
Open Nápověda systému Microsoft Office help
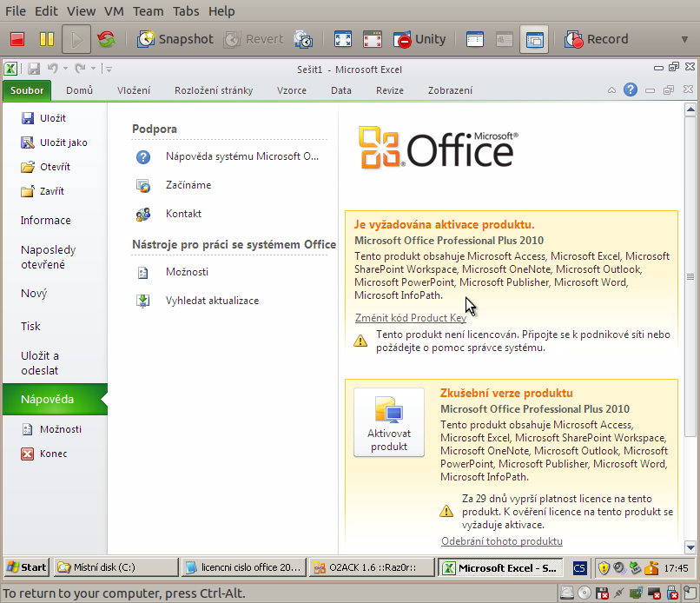coord(228,156)
